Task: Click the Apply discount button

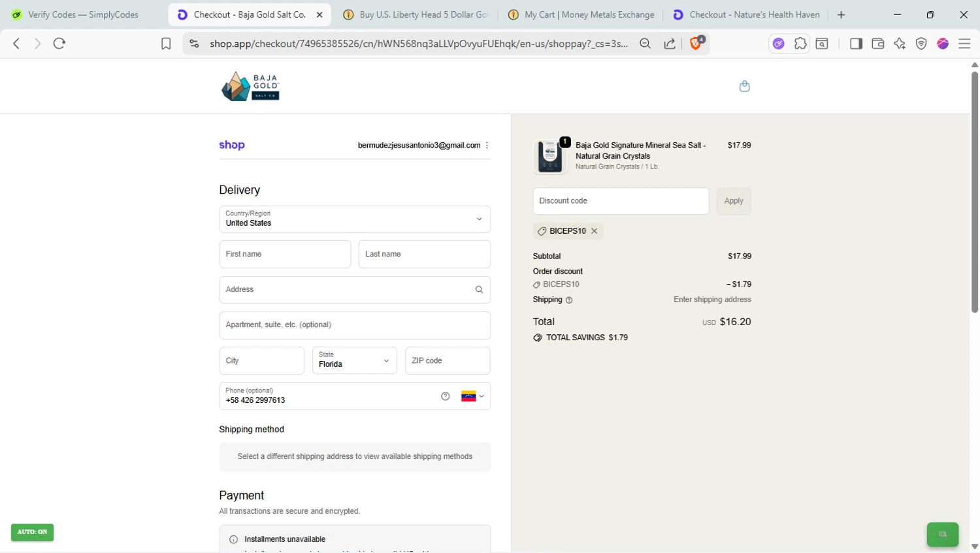Action: point(734,201)
